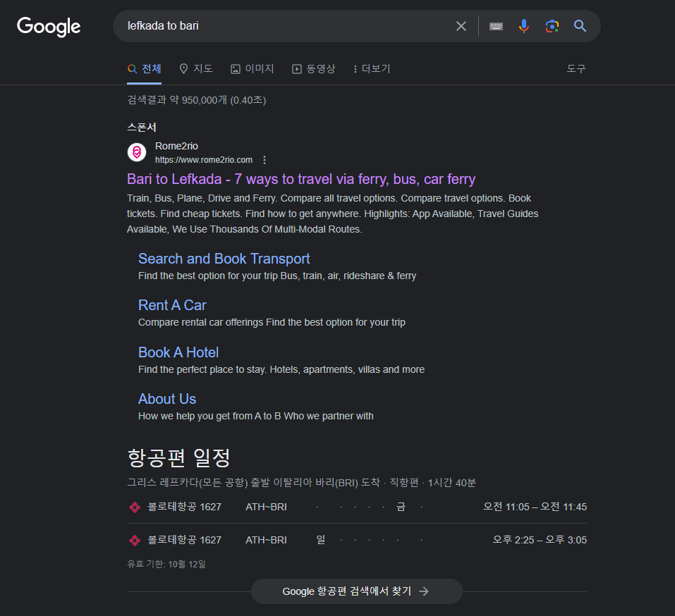Click the 스폰서 (Sponsored) label
Screen dimensions: 675x616
pos(142,128)
